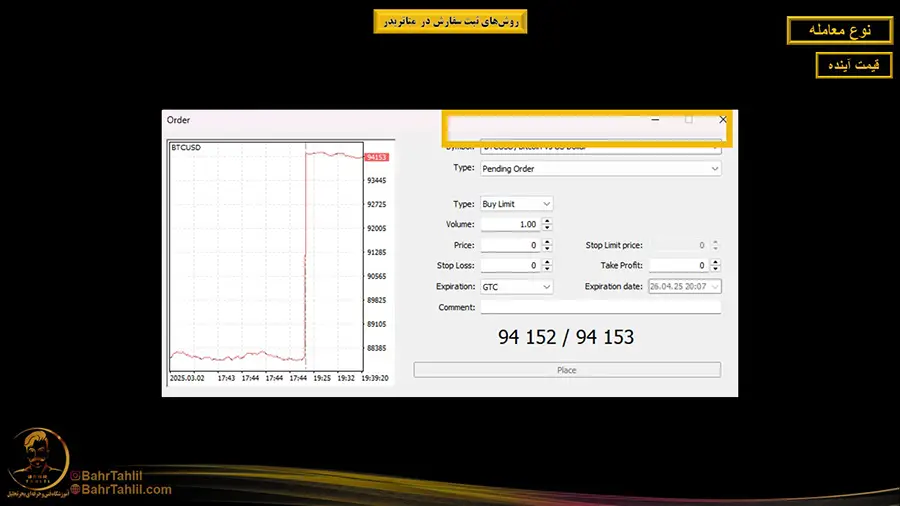This screenshot has width=900, height=506.
Task: Increase Take Profit with up stepper arrow
Action: 716,263
